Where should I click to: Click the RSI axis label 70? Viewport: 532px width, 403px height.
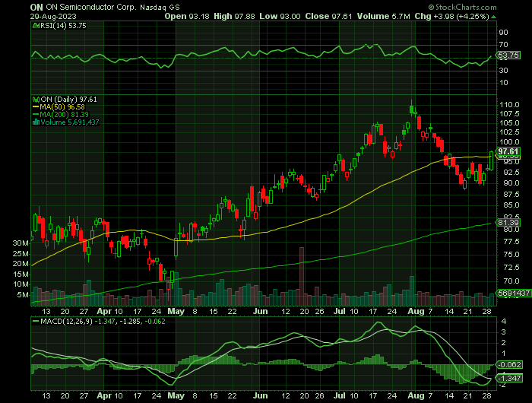point(503,45)
